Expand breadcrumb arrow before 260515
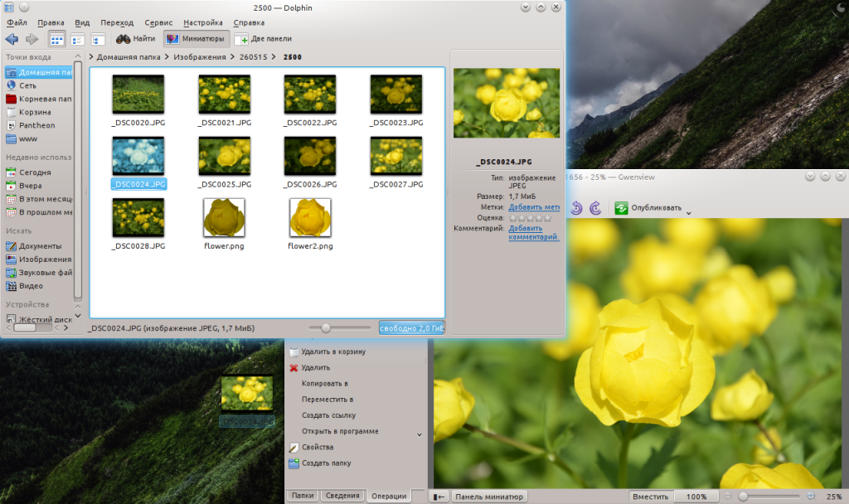Screen dimensions: 849x504 coord(233,57)
